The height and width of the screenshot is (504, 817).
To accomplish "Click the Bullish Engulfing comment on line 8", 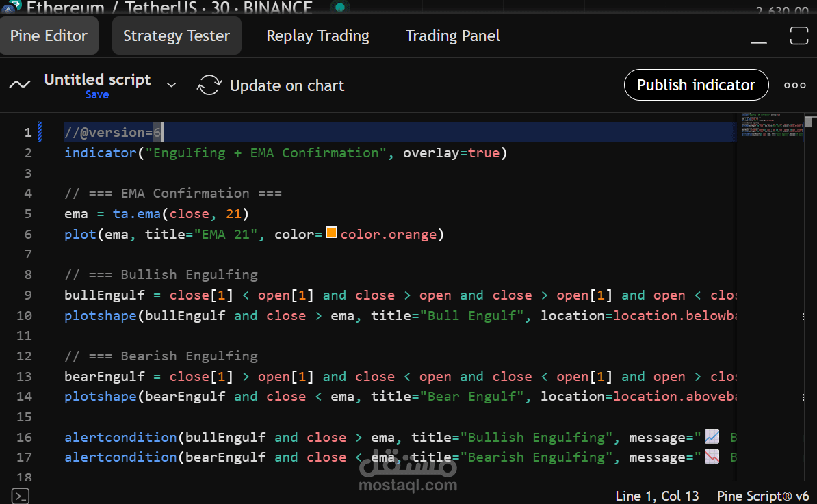I will coord(161,275).
